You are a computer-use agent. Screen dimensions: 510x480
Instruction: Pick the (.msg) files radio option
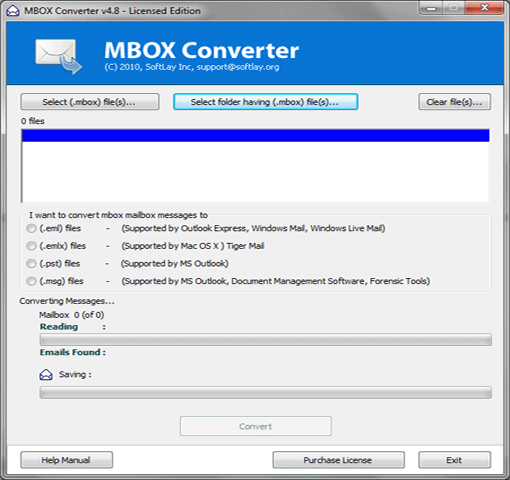(x=31, y=281)
